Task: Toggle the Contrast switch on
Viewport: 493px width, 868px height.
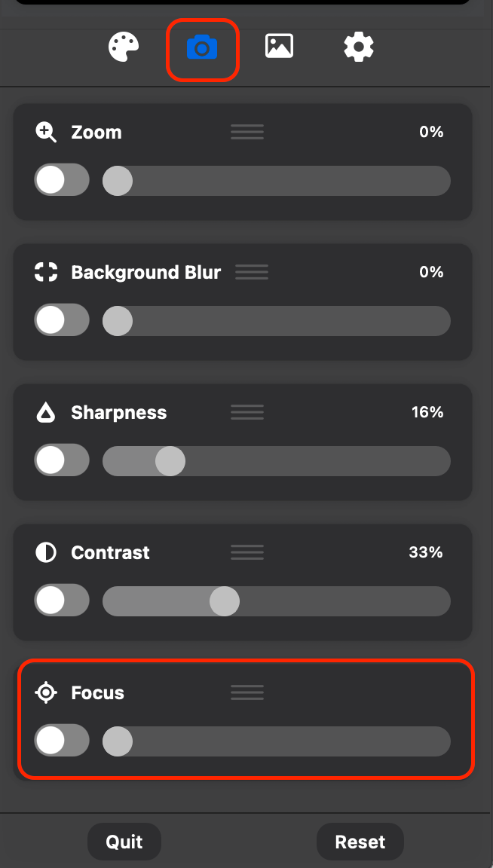Action: click(62, 601)
